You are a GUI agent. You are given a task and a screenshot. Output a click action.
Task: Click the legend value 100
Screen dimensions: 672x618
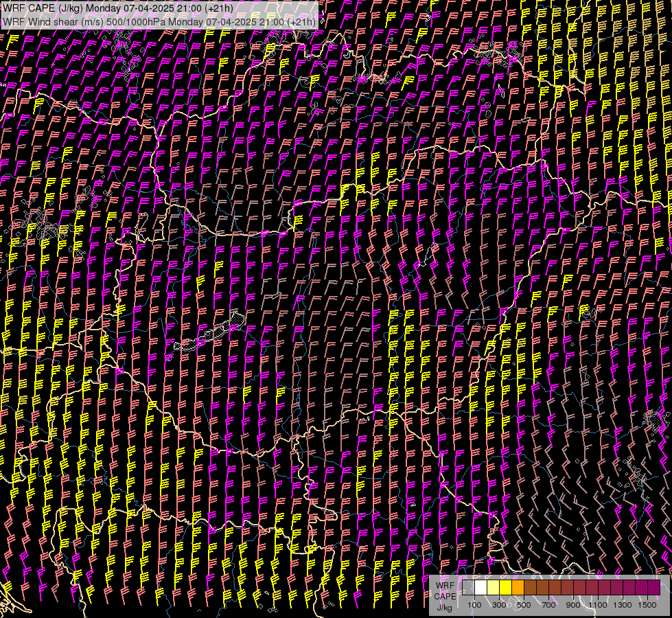(x=474, y=605)
